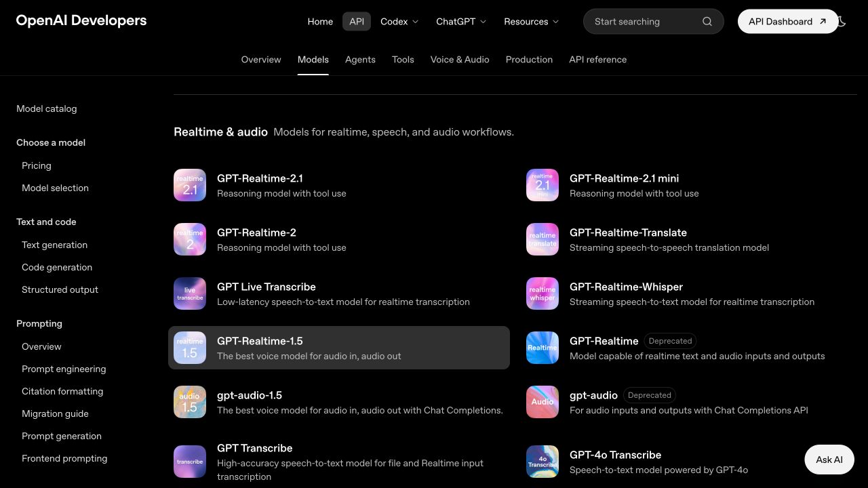
Task: Open Model catalog in the sidebar
Action: [x=47, y=108]
